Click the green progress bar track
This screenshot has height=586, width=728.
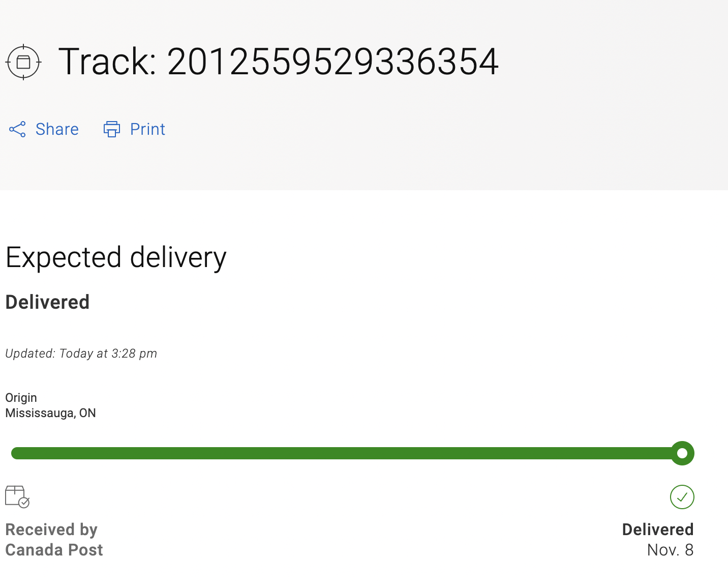coord(341,453)
